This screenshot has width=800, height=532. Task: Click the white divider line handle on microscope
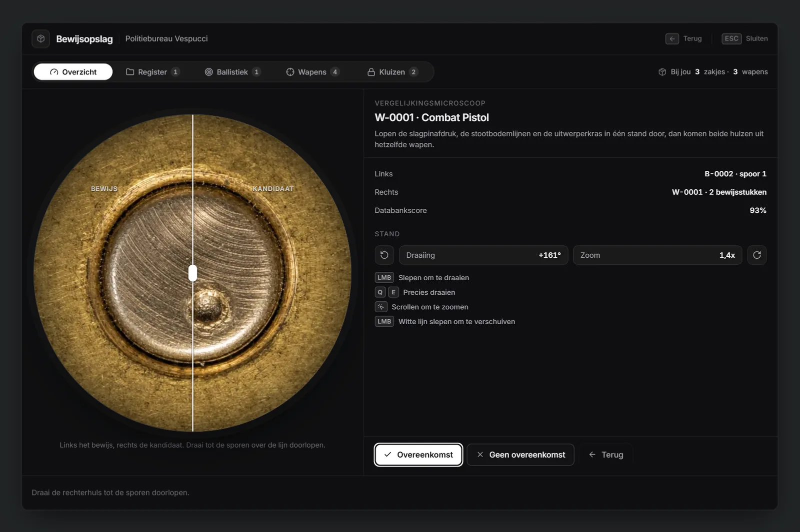click(x=192, y=273)
